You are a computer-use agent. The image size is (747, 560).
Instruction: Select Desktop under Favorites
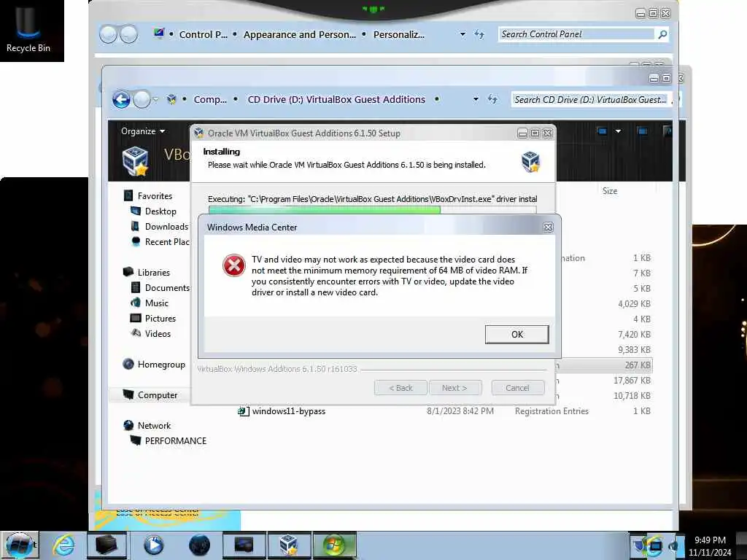(x=160, y=211)
